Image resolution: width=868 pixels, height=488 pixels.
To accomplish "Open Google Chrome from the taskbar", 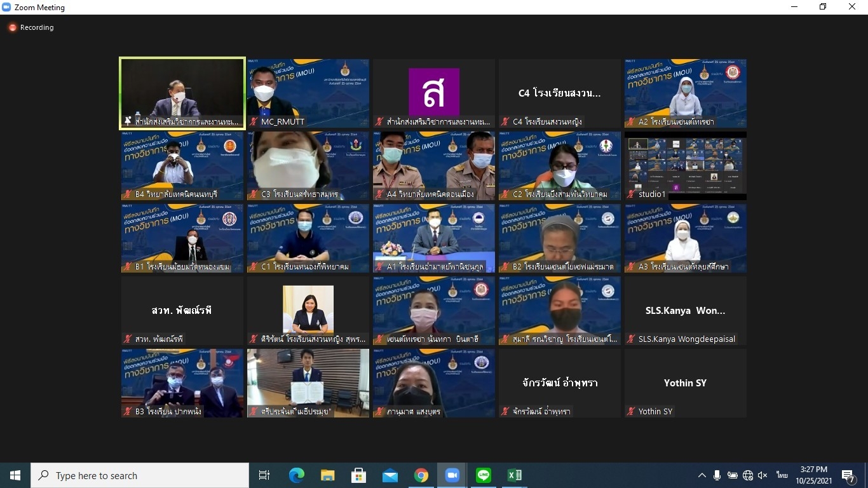I will pos(421,475).
